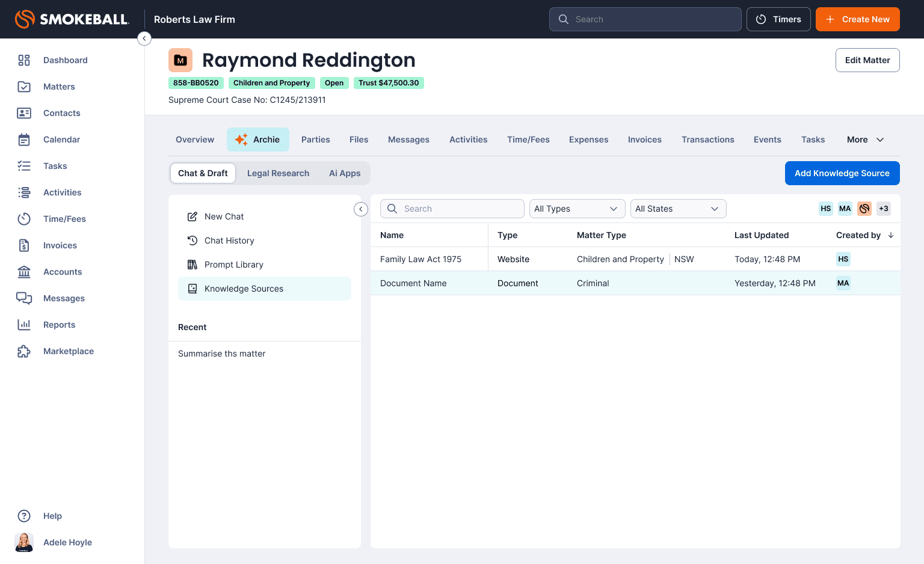This screenshot has height=564, width=924.
Task: Start a New Chat
Action: pyautogui.click(x=265, y=216)
